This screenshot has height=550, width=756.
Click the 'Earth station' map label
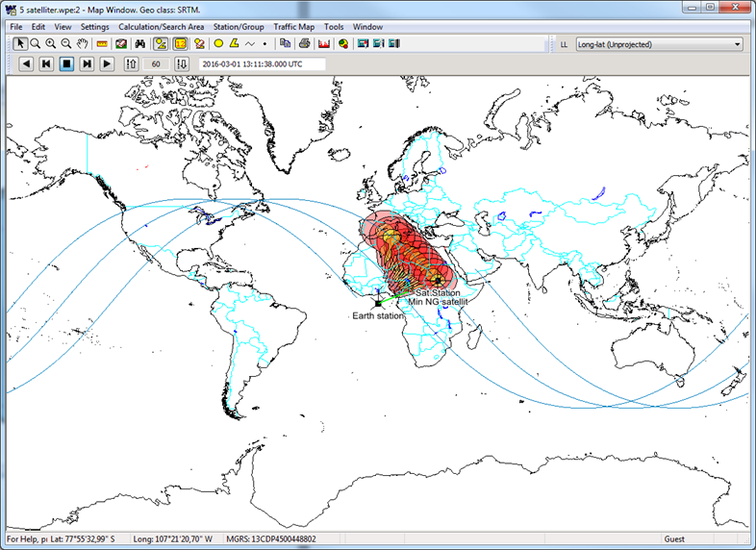tap(377, 315)
